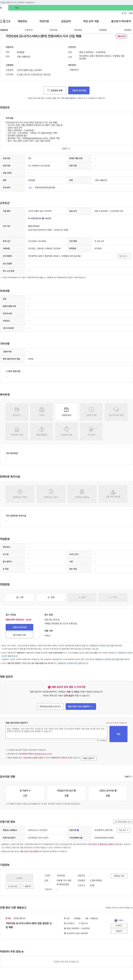Click the 면접 selection method item

51,597
